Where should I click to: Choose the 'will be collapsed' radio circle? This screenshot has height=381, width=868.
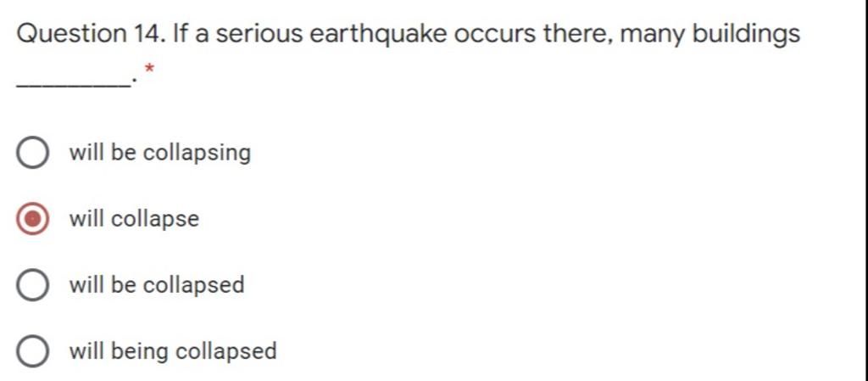click(x=32, y=285)
